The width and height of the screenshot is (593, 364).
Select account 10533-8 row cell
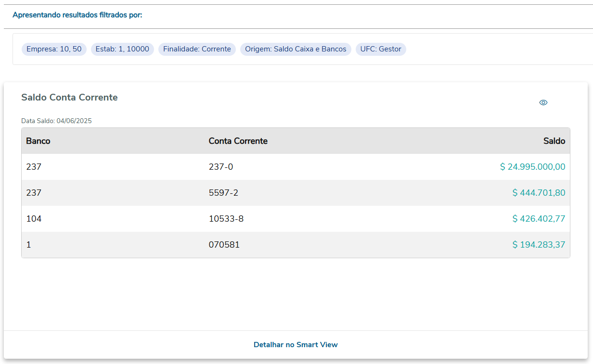pos(226,219)
